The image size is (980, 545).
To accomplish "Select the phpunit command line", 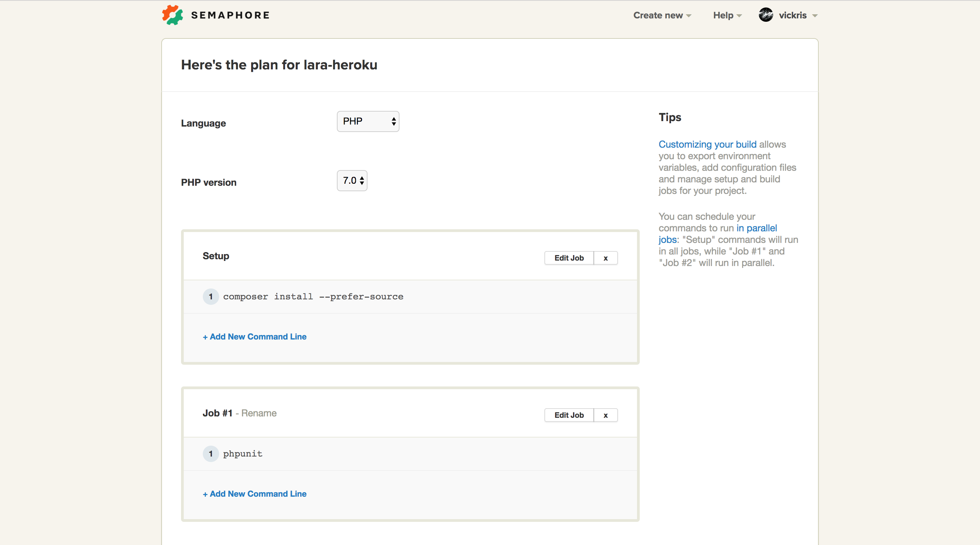I will (243, 454).
